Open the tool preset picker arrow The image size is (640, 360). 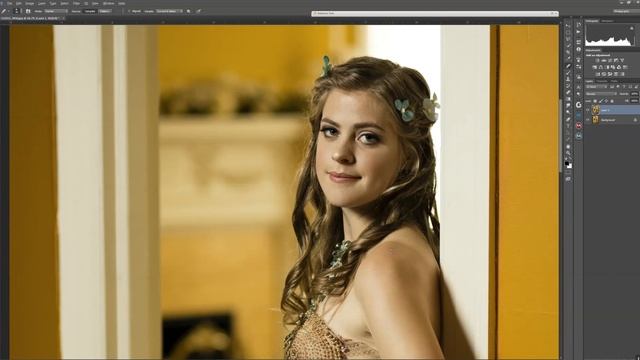pos(9,11)
